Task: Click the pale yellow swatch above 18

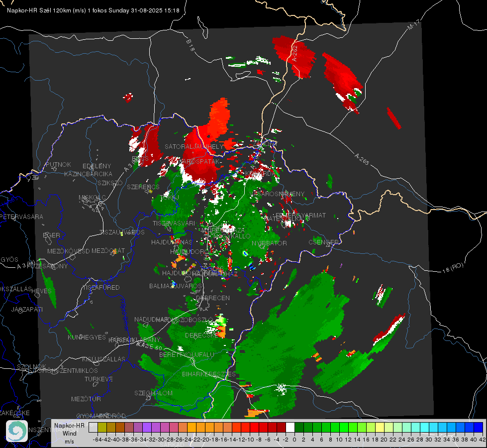Action: 380,428
